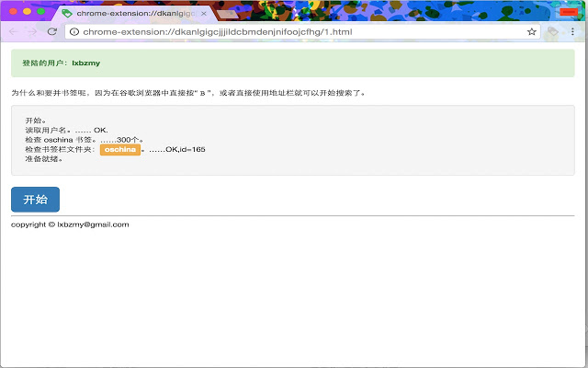Click the address bar URL field
This screenshot has height=368, width=588.
click(294, 31)
